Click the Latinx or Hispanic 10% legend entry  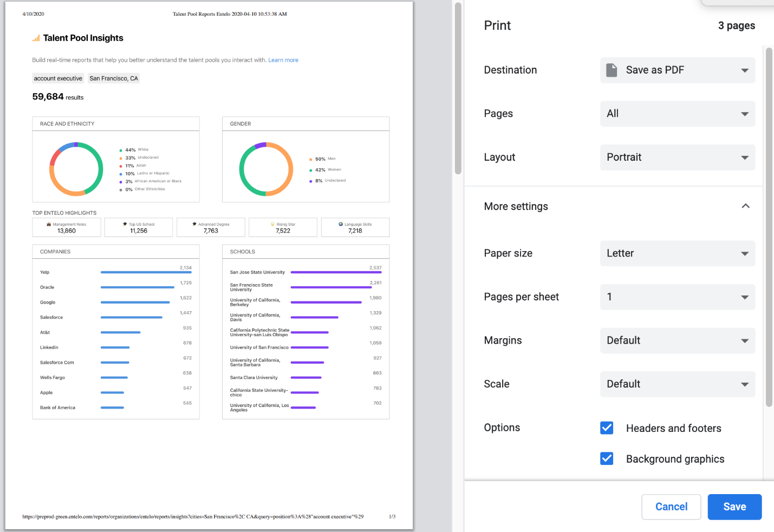point(145,174)
